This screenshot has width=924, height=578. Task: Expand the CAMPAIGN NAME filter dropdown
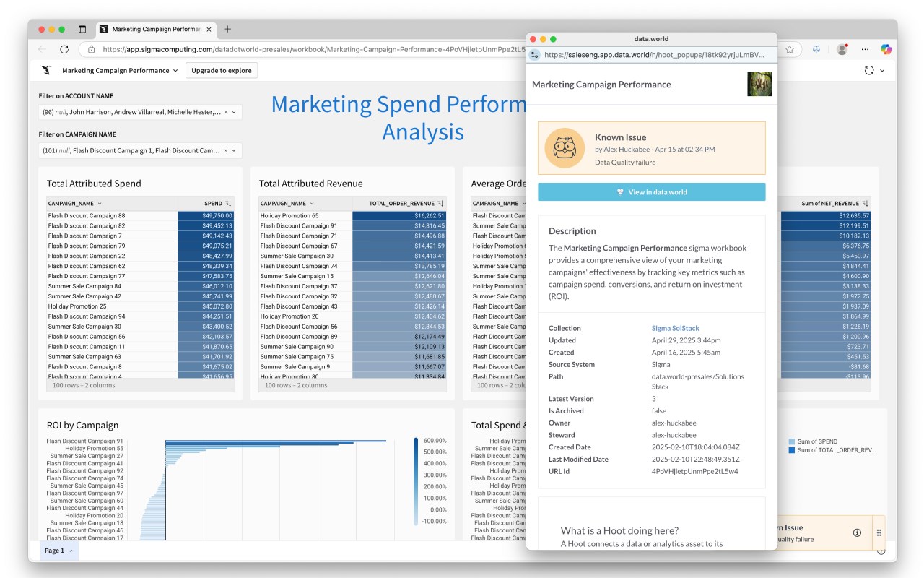pyautogui.click(x=234, y=150)
